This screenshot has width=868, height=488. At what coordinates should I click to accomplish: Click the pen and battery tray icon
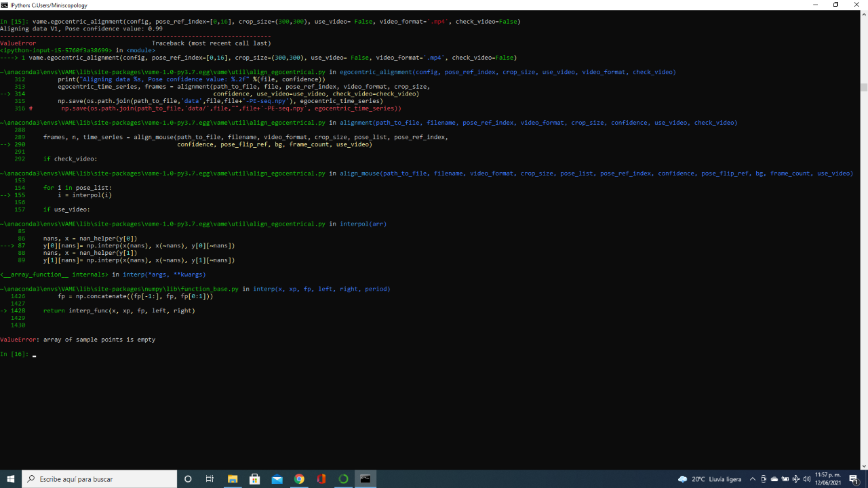pos(785,479)
